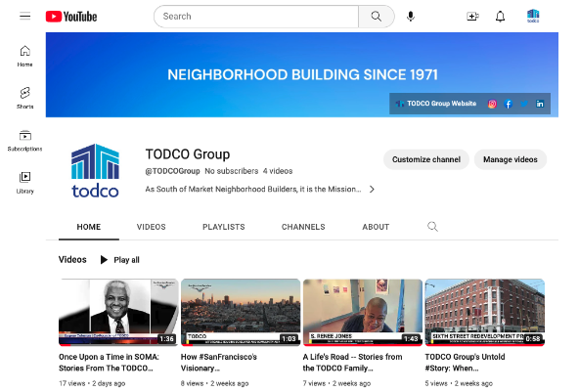Click Customize channel button
The image size is (579, 392).
click(x=426, y=159)
